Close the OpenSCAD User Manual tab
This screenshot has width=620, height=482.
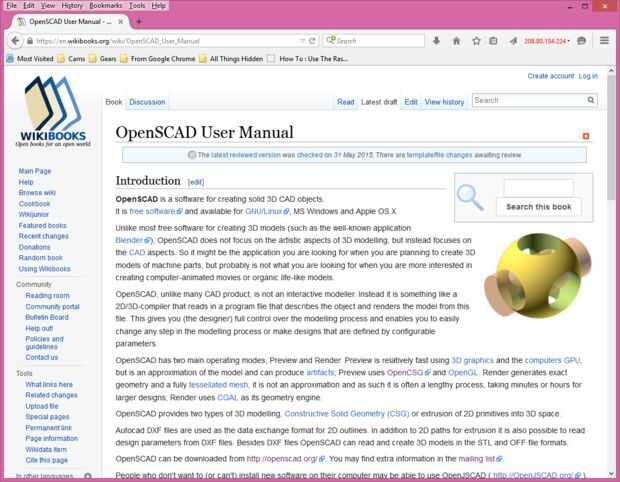[121, 22]
